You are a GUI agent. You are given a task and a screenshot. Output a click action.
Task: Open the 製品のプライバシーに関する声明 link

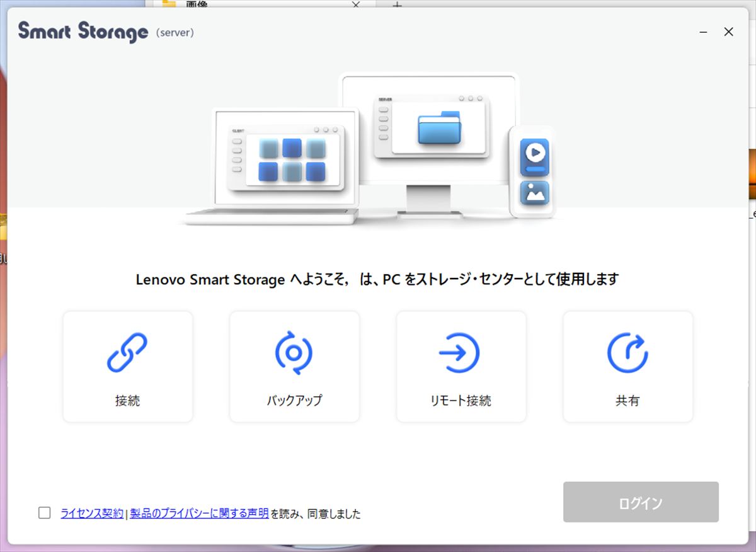tap(199, 514)
